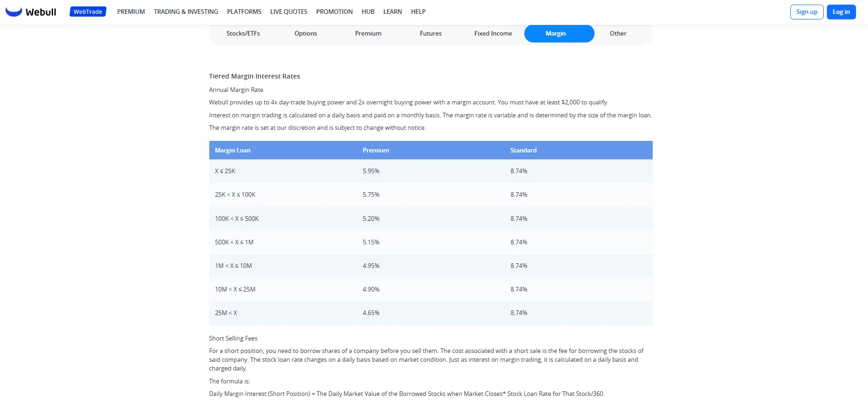Open TRADING & INVESTING menu
868x407 pixels.
(186, 12)
